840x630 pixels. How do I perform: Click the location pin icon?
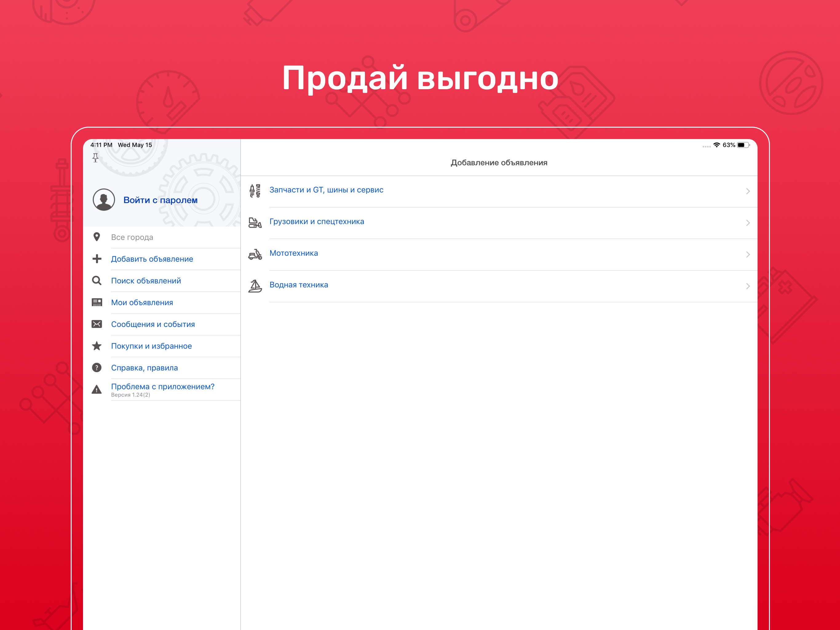(97, 237)
